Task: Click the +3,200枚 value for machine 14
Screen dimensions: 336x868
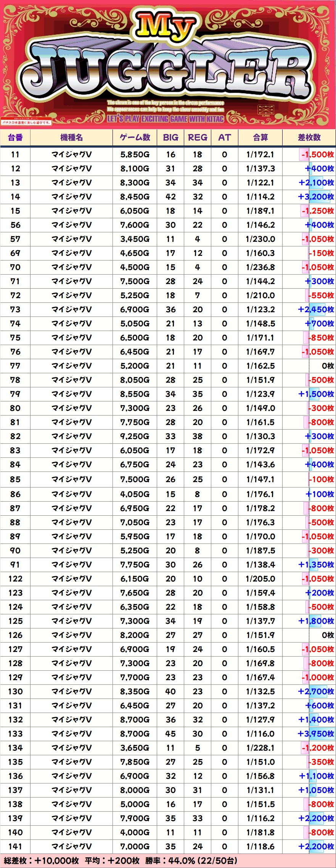Action: click(316, 197)
